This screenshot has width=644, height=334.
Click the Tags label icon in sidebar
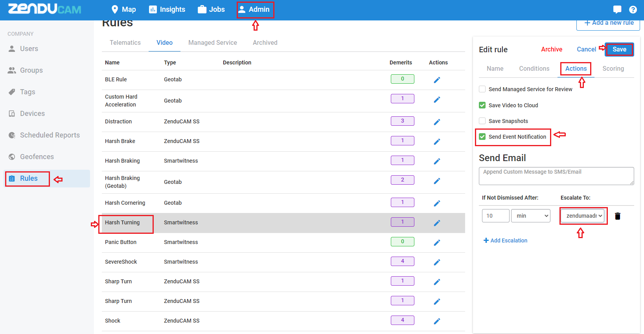point(12,92)
